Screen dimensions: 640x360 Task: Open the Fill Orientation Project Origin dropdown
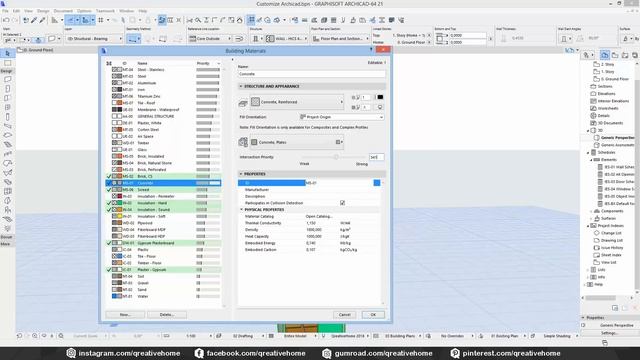(x=342, y=117)
